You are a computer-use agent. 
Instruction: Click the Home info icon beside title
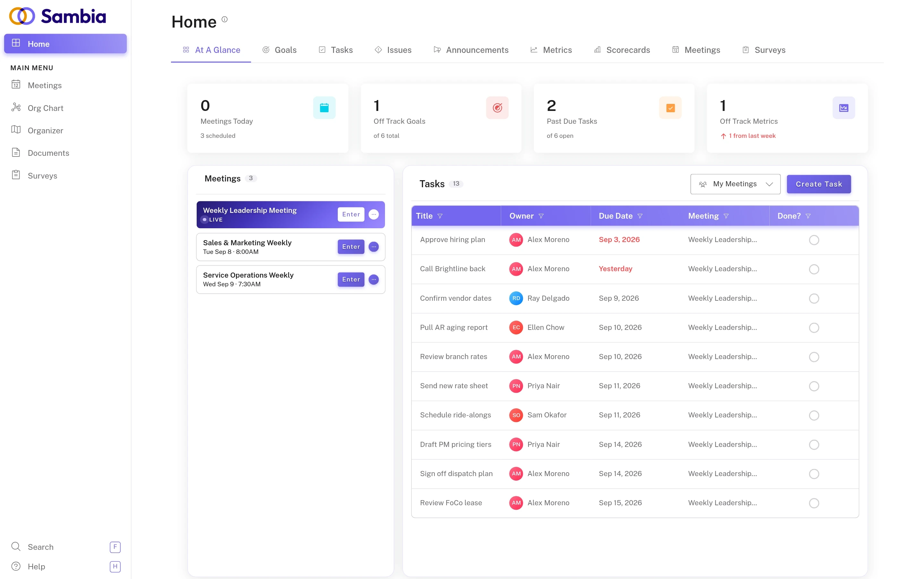coord(225,19)
